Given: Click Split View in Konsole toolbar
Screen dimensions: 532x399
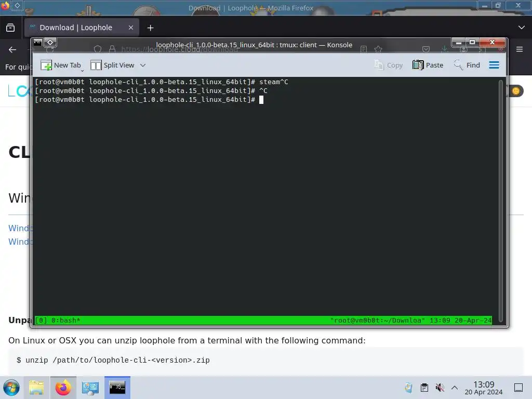Looking at the screenshot, I should (x=112, y=65).
